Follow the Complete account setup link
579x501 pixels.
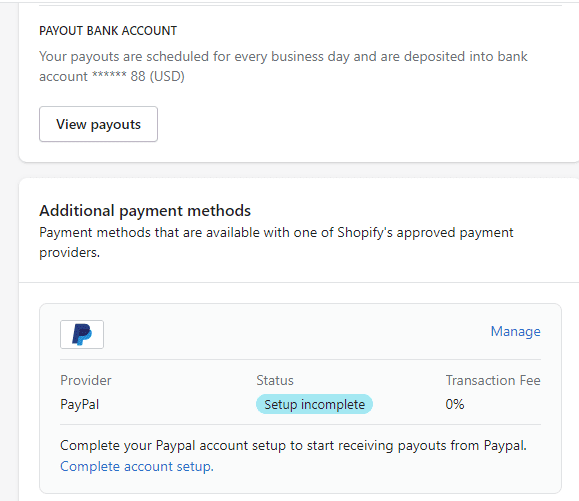point(137,466)
